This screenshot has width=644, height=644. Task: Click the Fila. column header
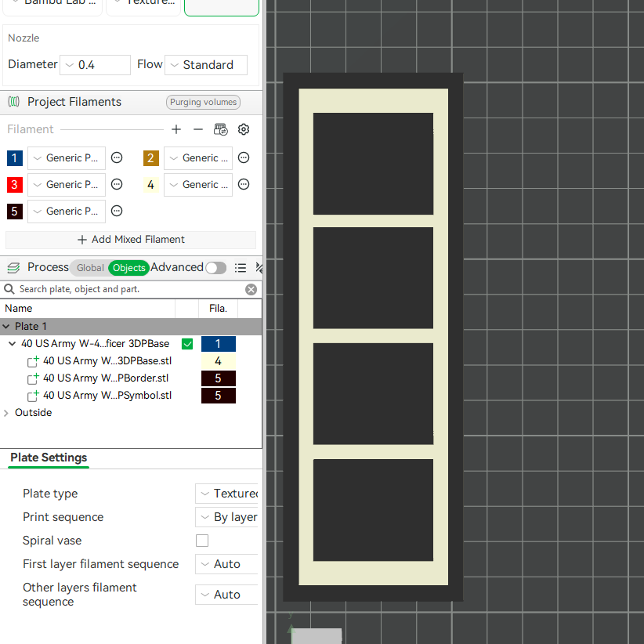click(x=218, y=309)
